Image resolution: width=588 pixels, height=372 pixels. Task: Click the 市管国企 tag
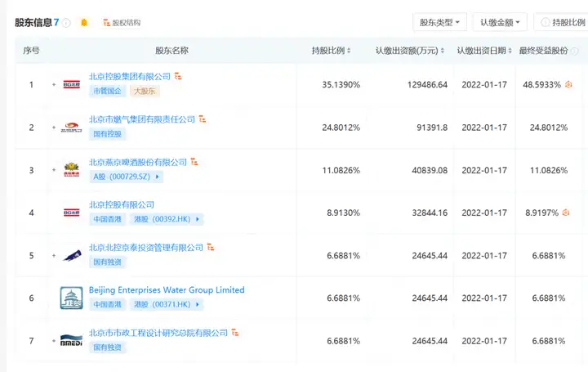107,91
